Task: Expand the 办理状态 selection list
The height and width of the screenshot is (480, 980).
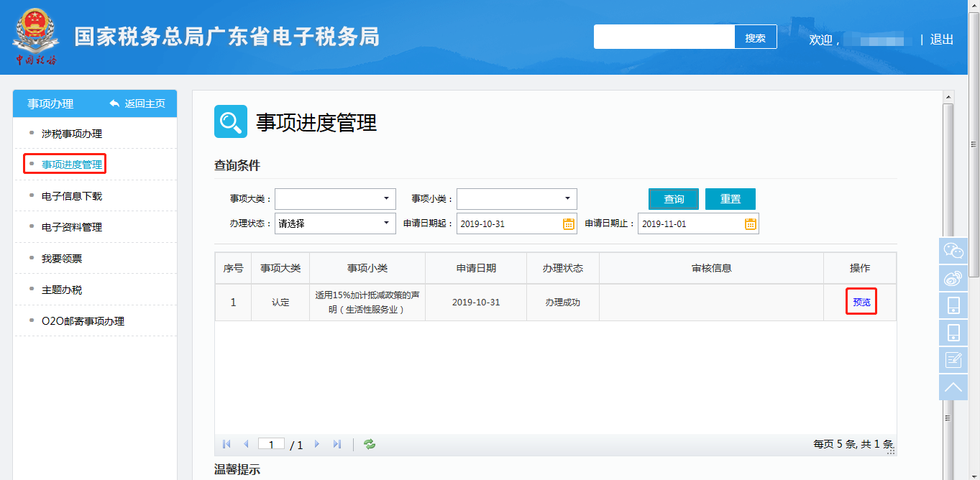Action: click(x=335, y=223)
